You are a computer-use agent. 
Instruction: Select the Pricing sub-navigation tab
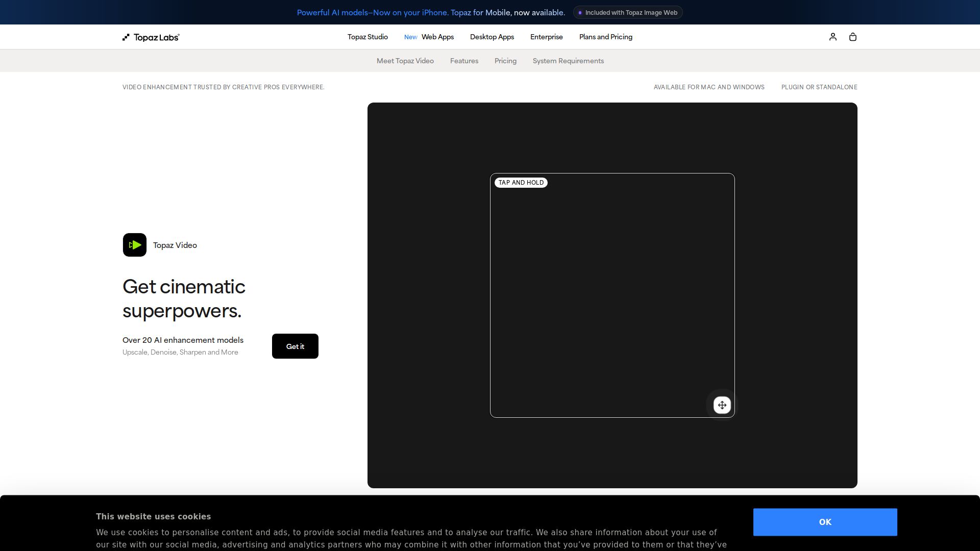(x=505, y=61)
